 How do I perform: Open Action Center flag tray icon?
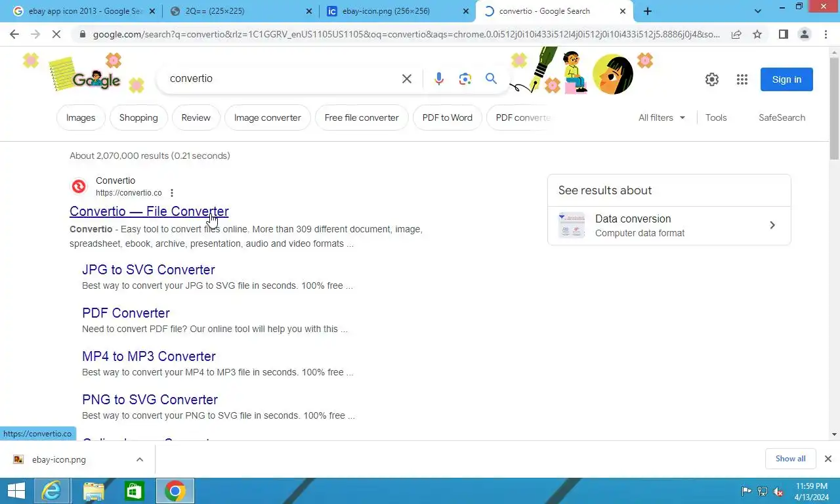[746, 492]
